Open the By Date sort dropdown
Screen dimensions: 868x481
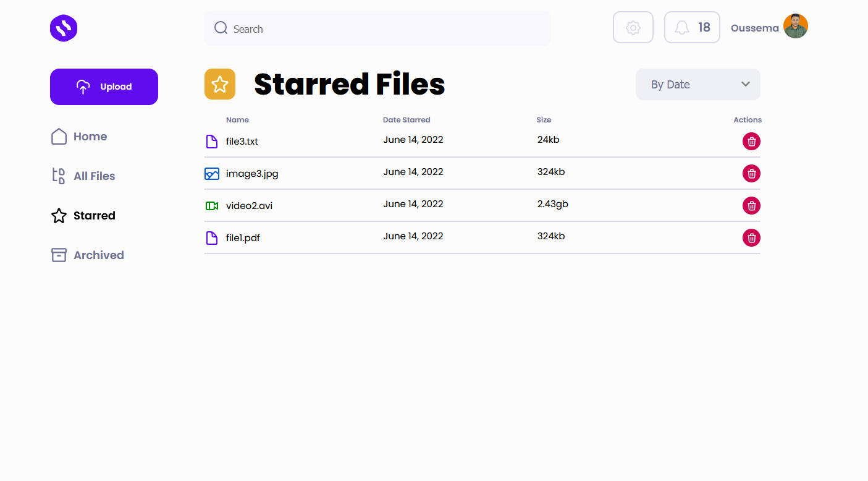pos(698,84)
